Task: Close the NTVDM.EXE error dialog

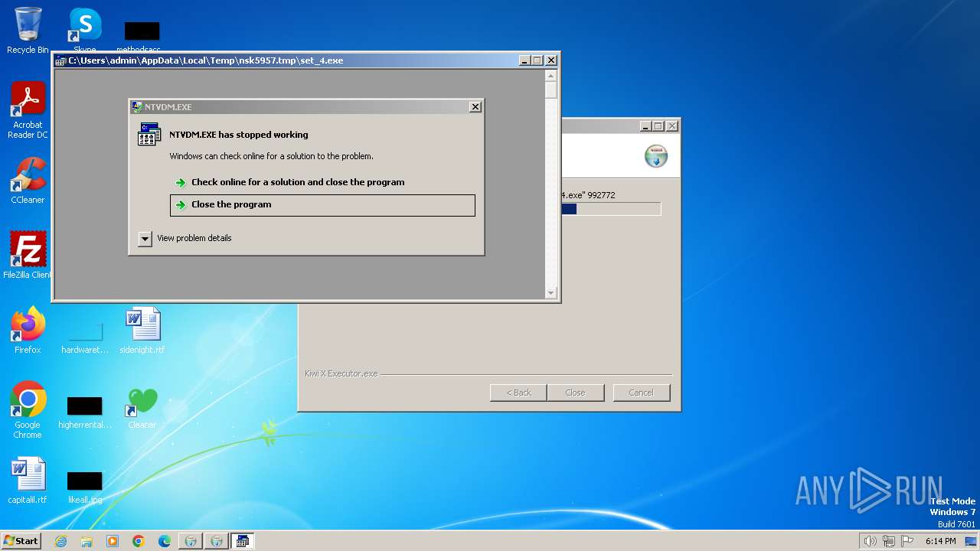Action: (475, 107)
